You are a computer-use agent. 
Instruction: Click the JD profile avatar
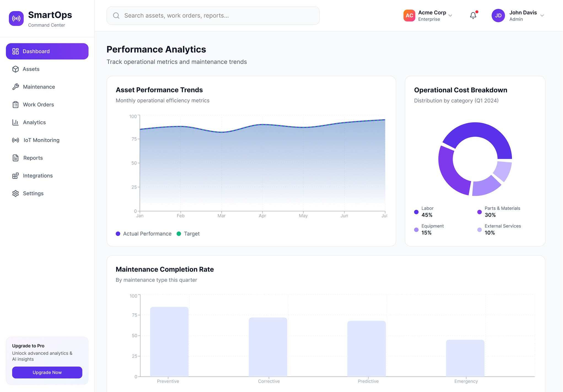click(498, 16)
